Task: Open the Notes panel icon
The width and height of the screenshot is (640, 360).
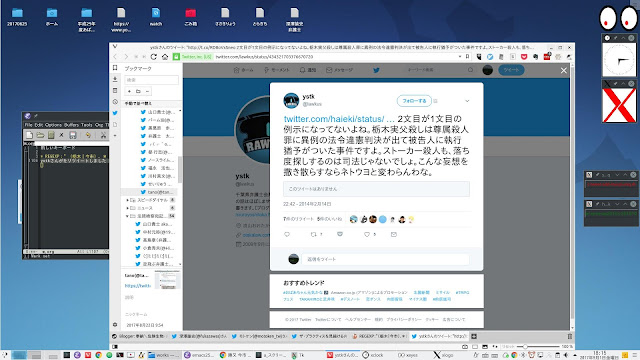Action: [x=115, y=91]
